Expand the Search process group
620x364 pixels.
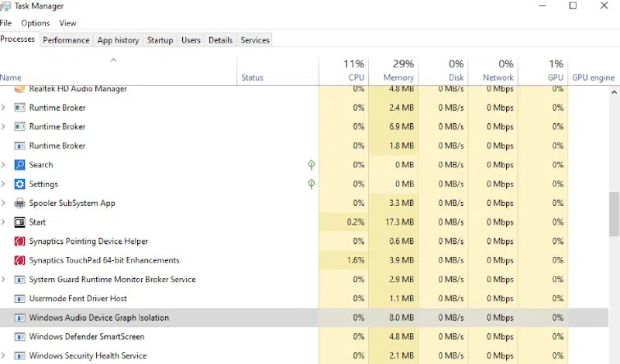(4, 165)
